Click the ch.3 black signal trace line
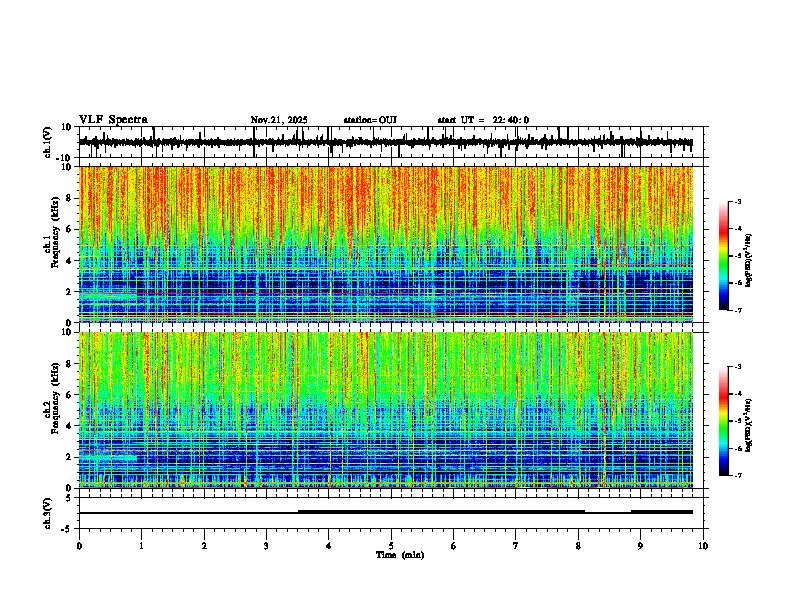792x612 pixels. pos(386,512)
